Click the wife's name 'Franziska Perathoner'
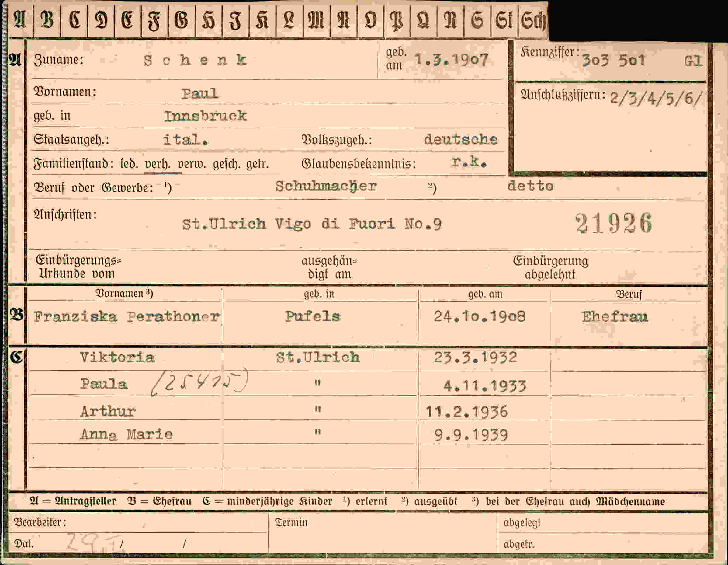Image resolution: width=728 pixels, height=565 pixels. 126,316
